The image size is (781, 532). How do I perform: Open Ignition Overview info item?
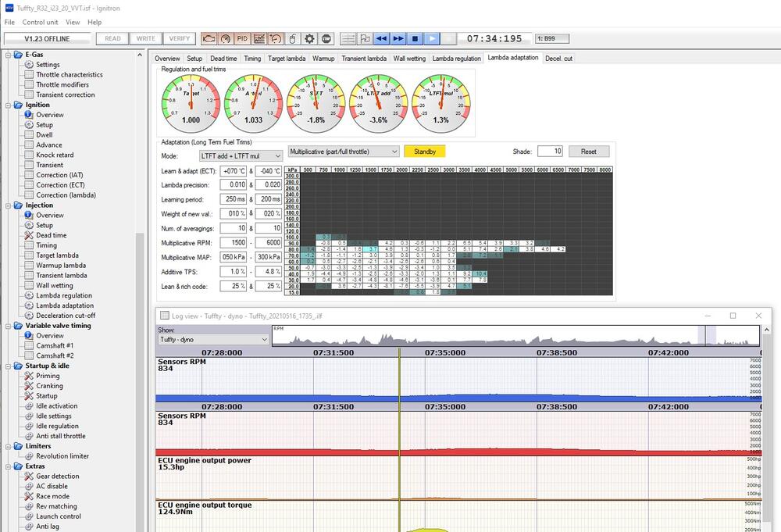(50, 115)
